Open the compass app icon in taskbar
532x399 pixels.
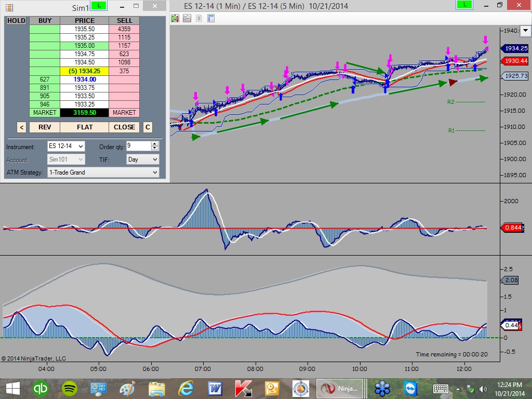pyautogui.click(x=301, y=389)
